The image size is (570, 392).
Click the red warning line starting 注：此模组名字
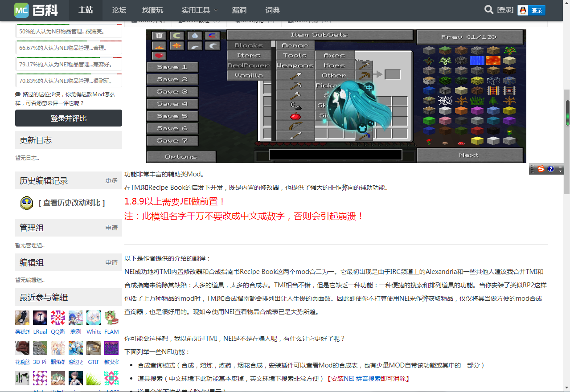coord(244,216)
